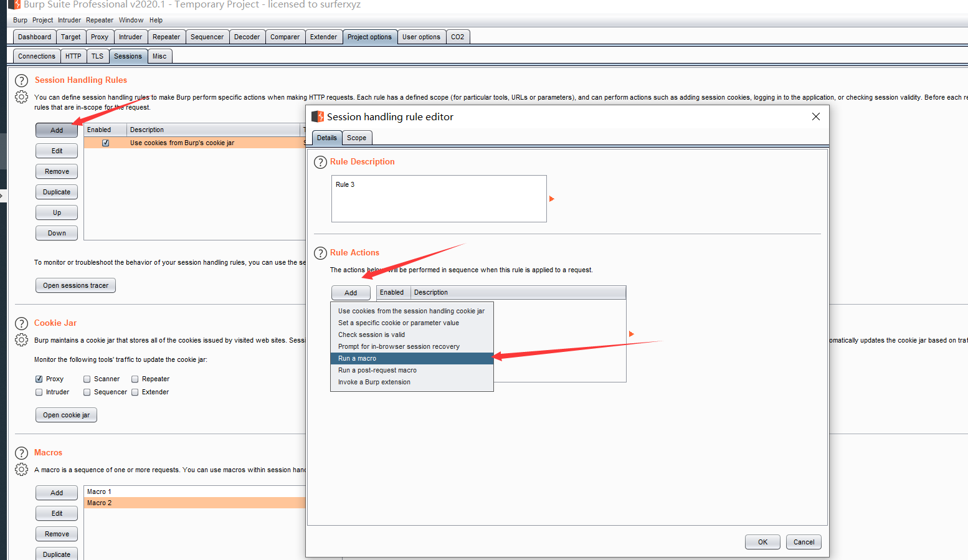Select 'Set a specific cookie or parameter value'
The image size is (968, 560).
[x=412, y=323]
